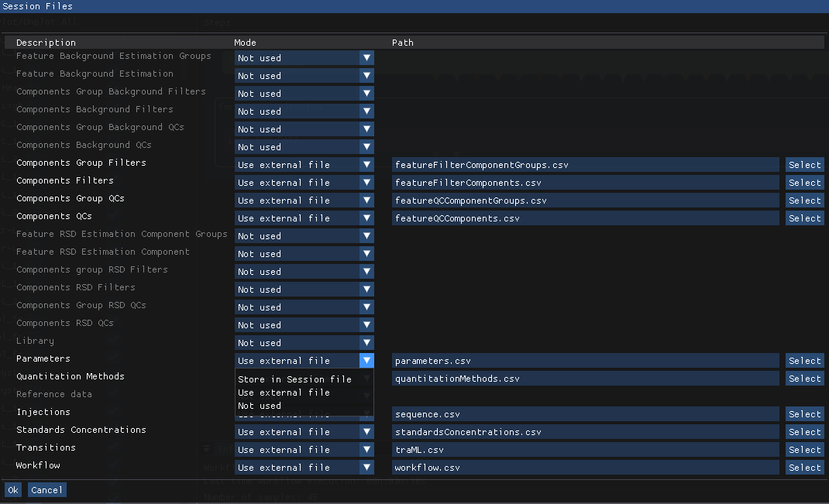Open Feature RSD Estimation Component Groups dropdown
Viewport: 829px width, 504px height.
pos(304,236)
